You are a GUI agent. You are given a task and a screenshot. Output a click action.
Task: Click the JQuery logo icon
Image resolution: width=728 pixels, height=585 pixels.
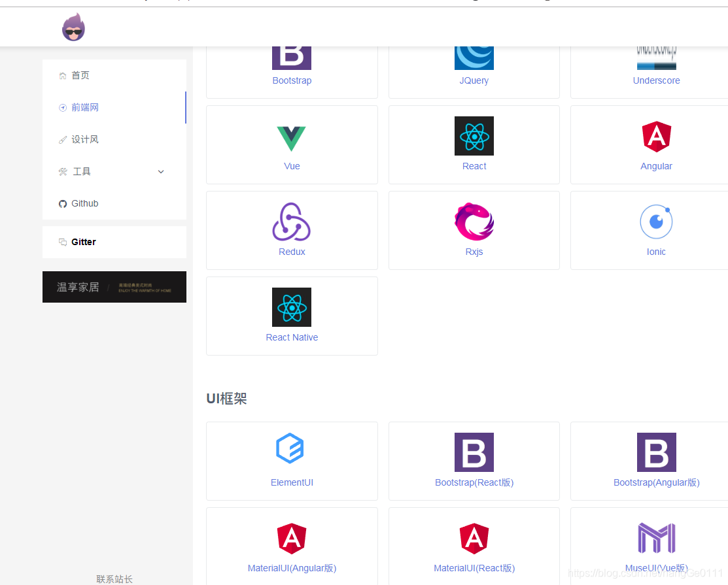coord(474,58)
